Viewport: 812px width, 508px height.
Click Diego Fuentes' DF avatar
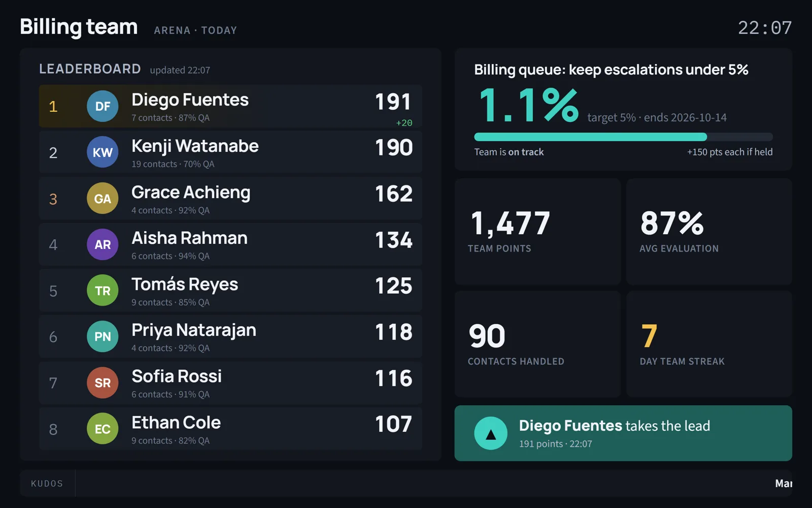[103, 106]
